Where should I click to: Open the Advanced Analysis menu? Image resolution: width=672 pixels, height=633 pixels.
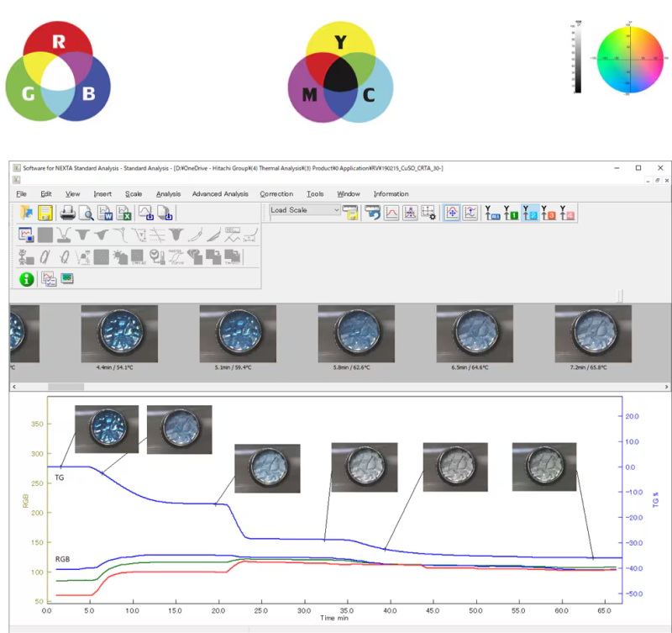tap(220, 194)
